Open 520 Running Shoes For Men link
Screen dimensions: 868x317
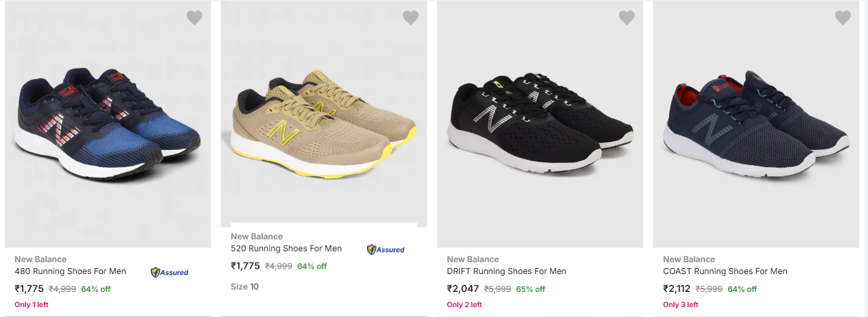(x=286, y=249)
